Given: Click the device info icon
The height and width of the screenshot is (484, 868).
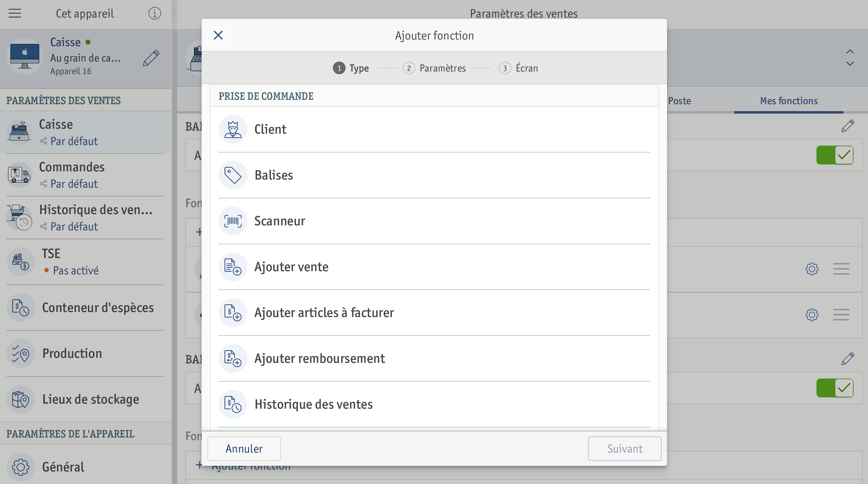Looking at the screenshot, I should click(155, 13).
